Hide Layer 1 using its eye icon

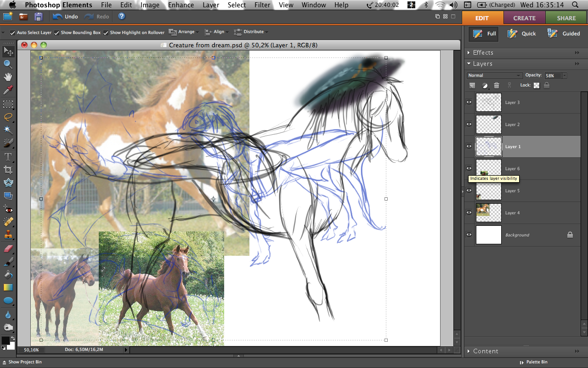[469, 146]
